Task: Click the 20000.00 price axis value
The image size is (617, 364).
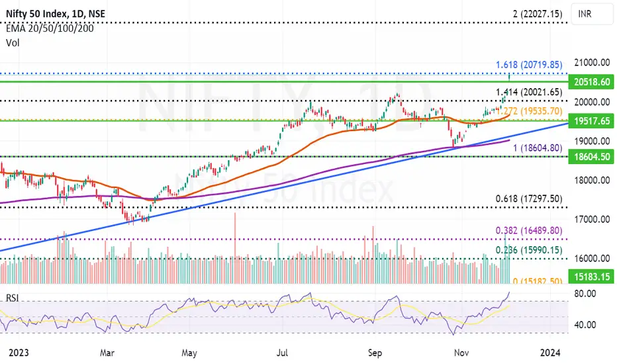Action: point(592,102)
